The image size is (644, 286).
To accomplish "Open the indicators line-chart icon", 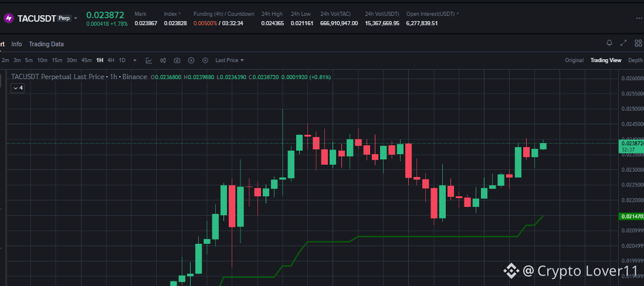I will tap(149, 60).
